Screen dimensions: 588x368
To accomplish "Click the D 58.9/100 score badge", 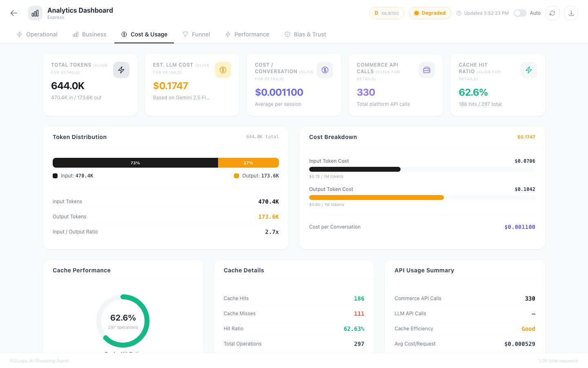I will [x=386, y=13].
